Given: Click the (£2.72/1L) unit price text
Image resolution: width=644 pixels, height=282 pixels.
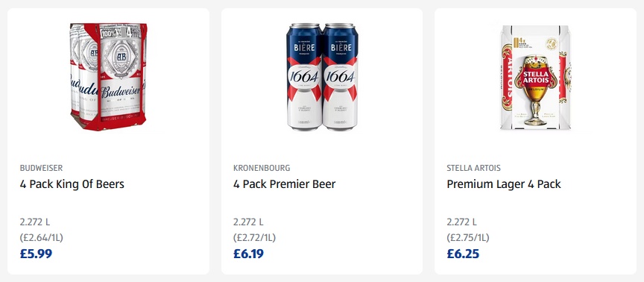Looking at the screenshot, I should 255,237.
